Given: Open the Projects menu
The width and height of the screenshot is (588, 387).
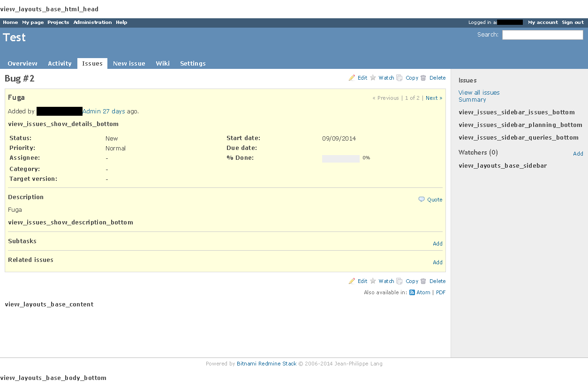Looking at the screenshot, I should pos(58,22).
